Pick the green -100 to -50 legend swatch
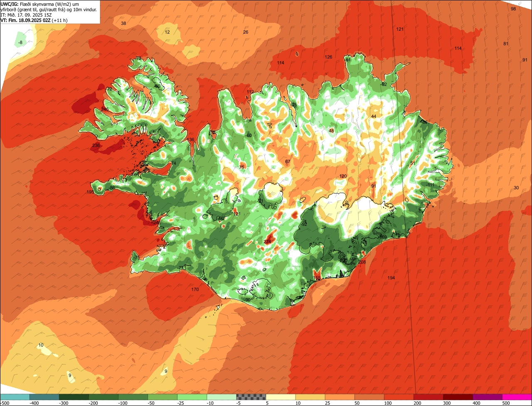The image size is (532, 406). 133,397
